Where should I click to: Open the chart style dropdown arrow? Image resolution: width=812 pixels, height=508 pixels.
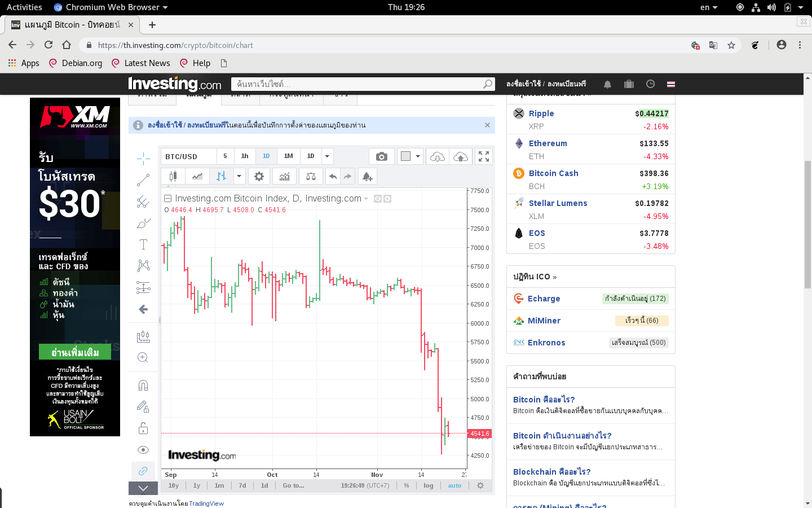[x=239, y=177]
